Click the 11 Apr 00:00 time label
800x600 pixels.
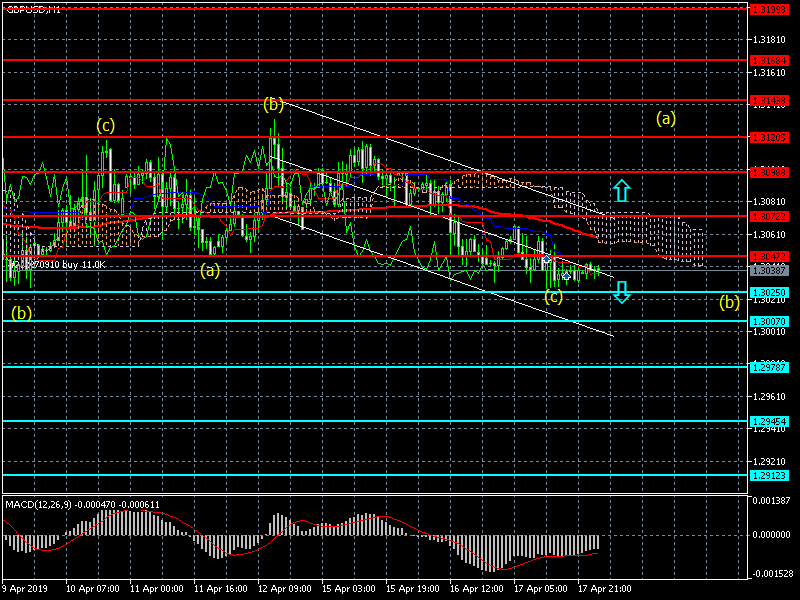pos(157,589)
